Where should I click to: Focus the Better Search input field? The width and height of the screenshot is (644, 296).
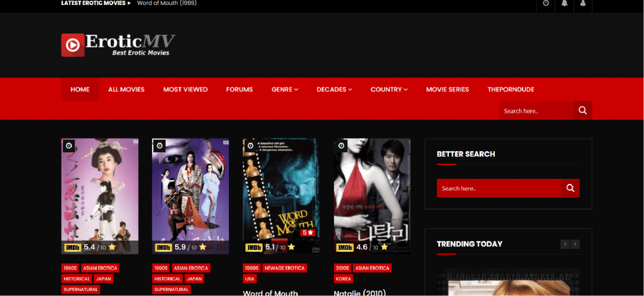[499, 188]
